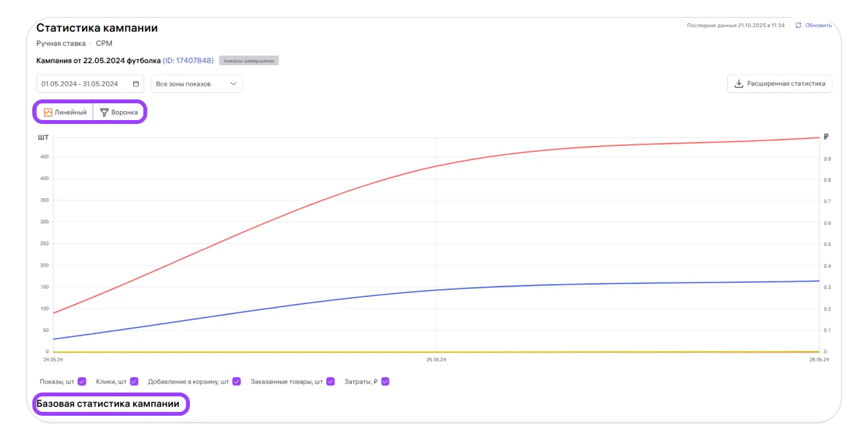Click the показы завершены status badge
This screenshot has height=439, width=868.
coord(249,61)
